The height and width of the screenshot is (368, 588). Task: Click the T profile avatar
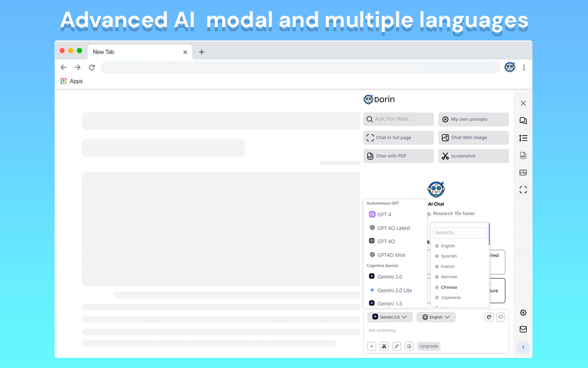[x=523, y=348]
